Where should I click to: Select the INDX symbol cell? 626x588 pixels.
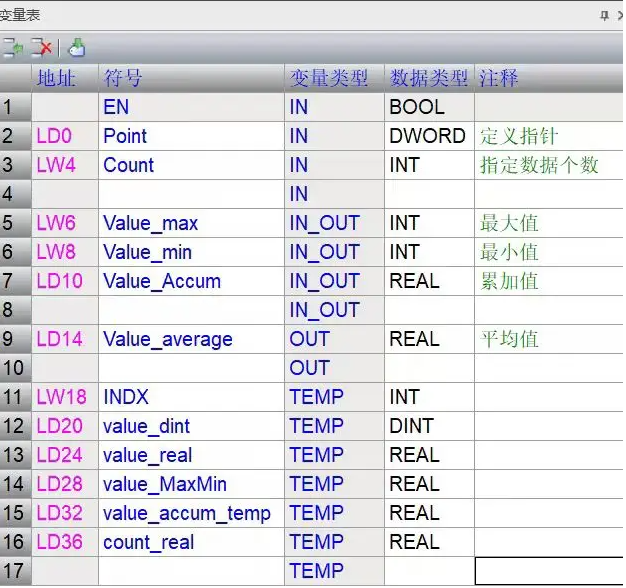point(191,397)
